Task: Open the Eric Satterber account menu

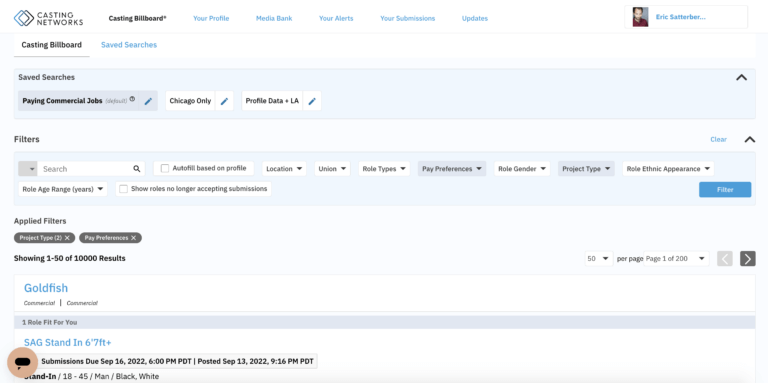Action: pyautogui.click(x=686, y=17)
